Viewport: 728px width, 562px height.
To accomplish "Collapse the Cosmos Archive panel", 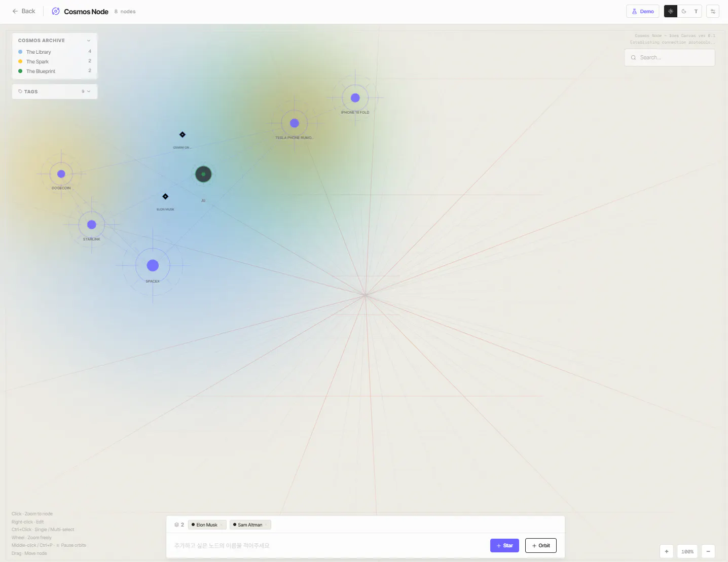I will [x=89, y=41].
